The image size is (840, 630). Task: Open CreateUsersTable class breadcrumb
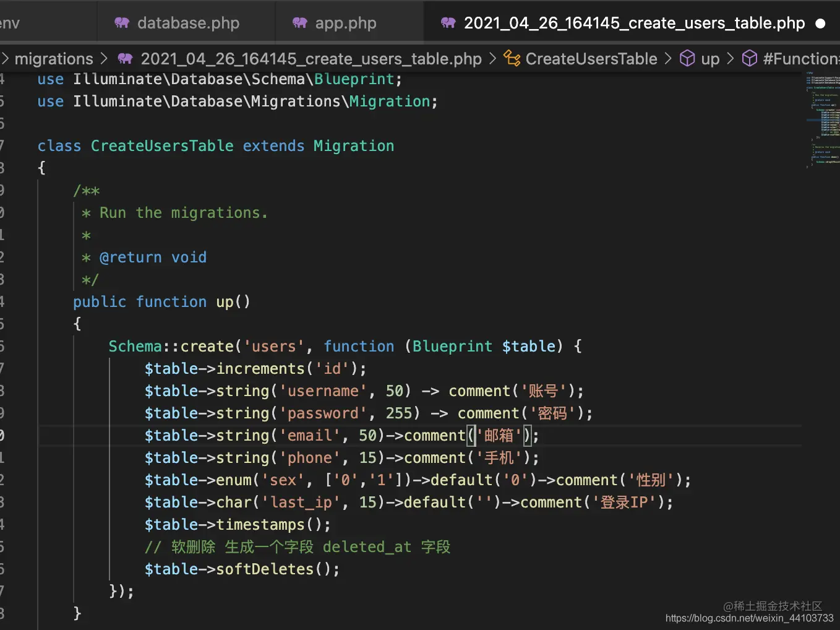(591, 59)
